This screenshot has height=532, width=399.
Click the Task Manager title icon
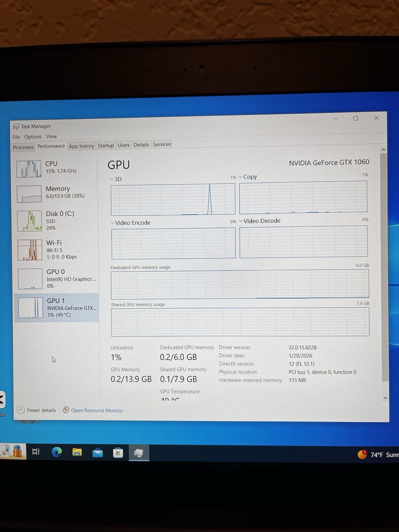pos(16,127)
